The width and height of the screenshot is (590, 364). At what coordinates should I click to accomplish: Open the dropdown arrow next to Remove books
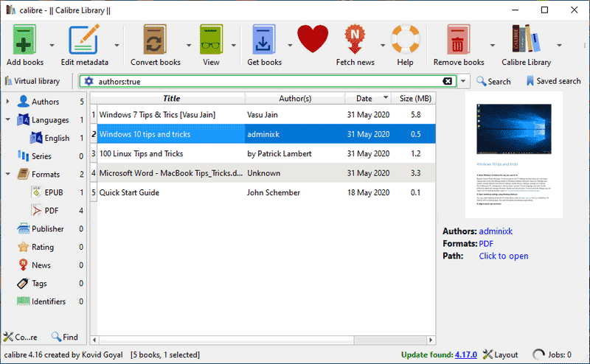pos(492,45)
